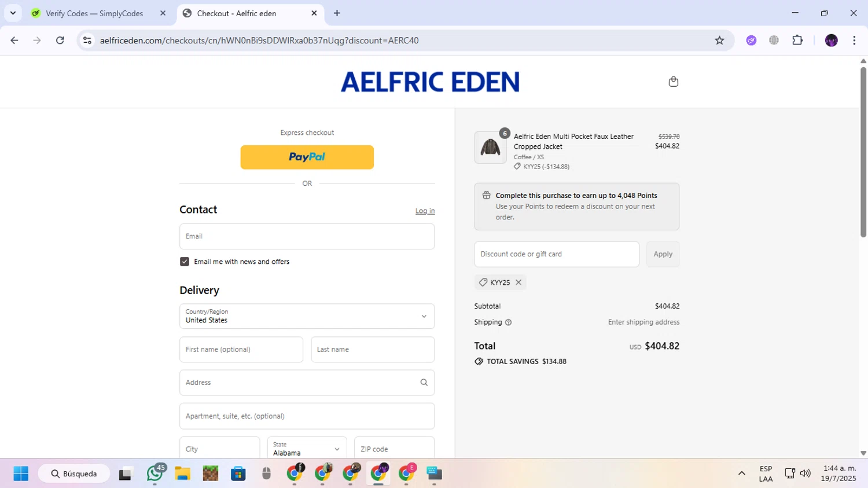
Task: Open the Chrome three-dot menu
Action: [854, 41]
